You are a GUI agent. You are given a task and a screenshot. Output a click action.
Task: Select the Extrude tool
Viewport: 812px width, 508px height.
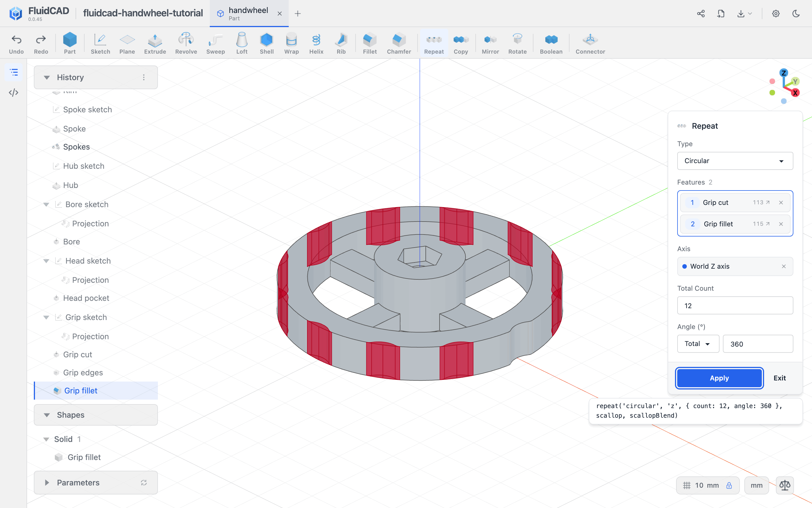click(x=155, y=43)
